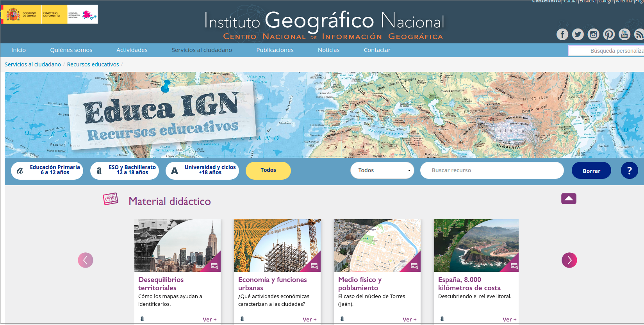Image resolution: width=644 pixels, height=325 pixels.
Task: Click the town map thumbnail of Torres
Action: pyautogui.click(x=377, y=245)
